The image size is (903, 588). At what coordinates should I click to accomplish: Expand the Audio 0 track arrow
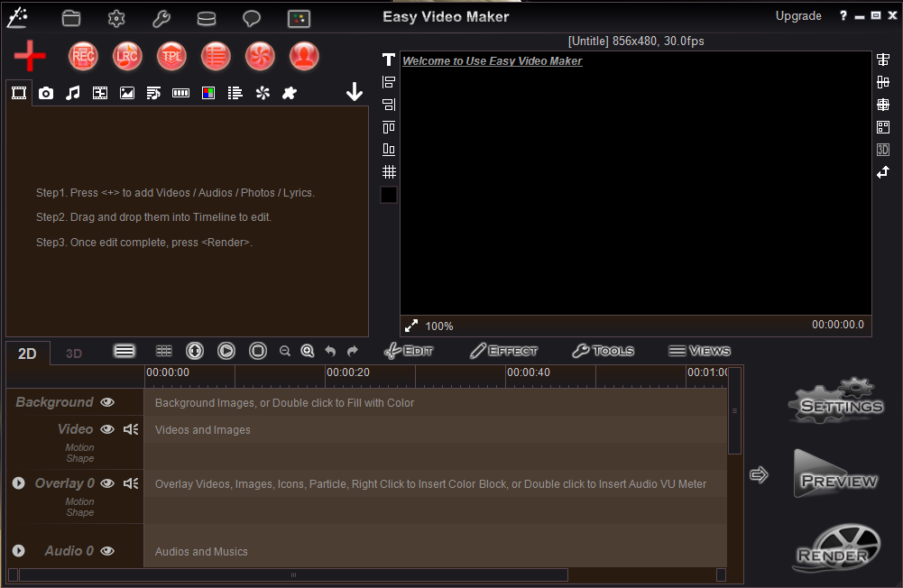point(18,550)
